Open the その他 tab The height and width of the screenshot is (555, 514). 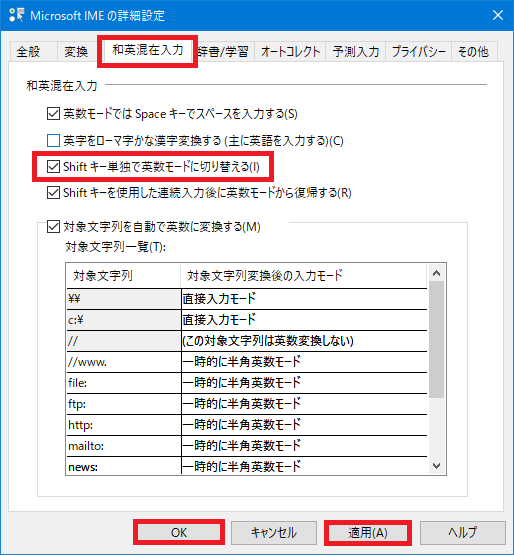[x=473, y=52]
